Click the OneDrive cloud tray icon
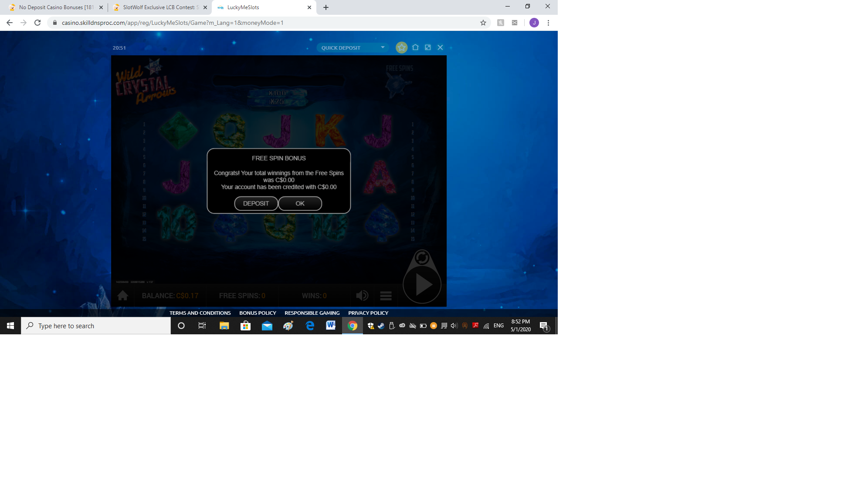This screenshot has width=868, height=488. point(412,326)
